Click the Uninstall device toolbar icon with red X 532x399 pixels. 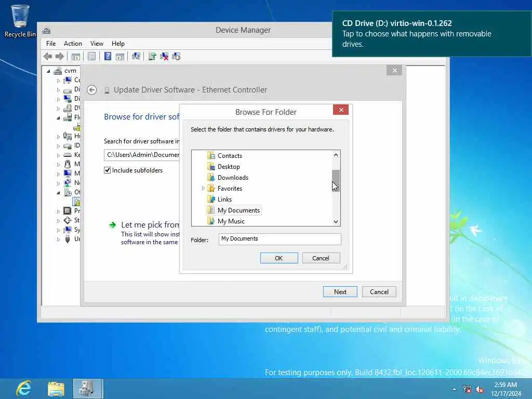(164, 56)
